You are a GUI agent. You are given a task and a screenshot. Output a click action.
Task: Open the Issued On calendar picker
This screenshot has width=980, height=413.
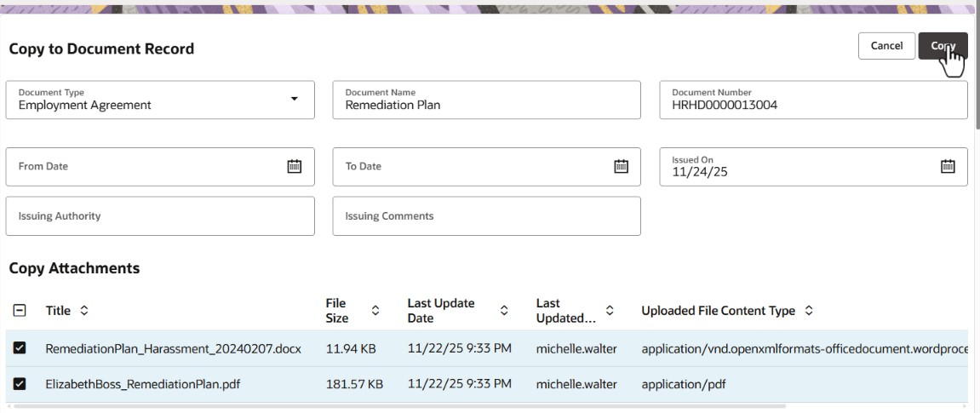[948, 166]
